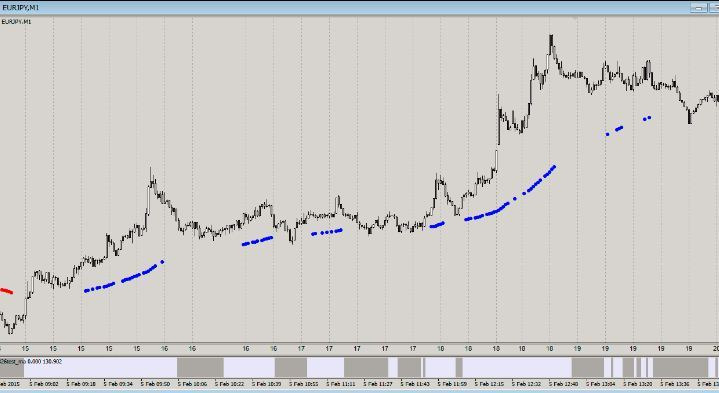Select the EURJPY,M1 label inside the chart

tap(16, 22)
